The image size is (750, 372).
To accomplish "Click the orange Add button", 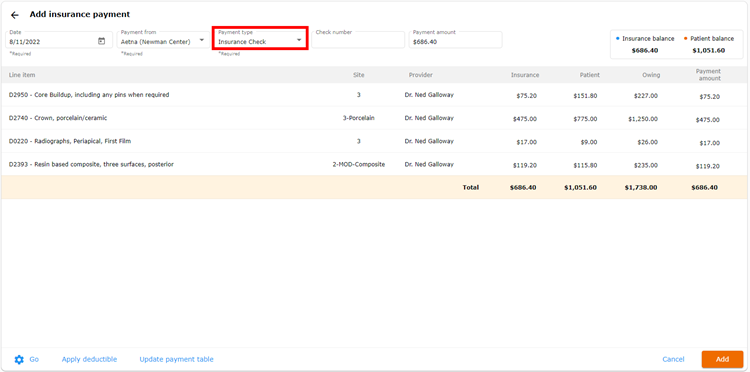I will click(x=722, y=359).
